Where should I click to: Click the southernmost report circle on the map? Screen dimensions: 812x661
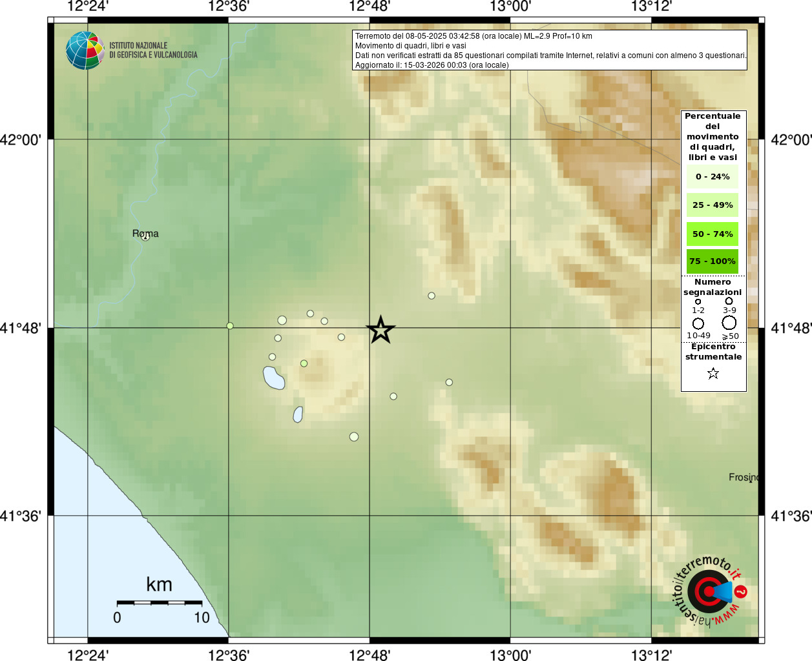(x=354, y=437)
